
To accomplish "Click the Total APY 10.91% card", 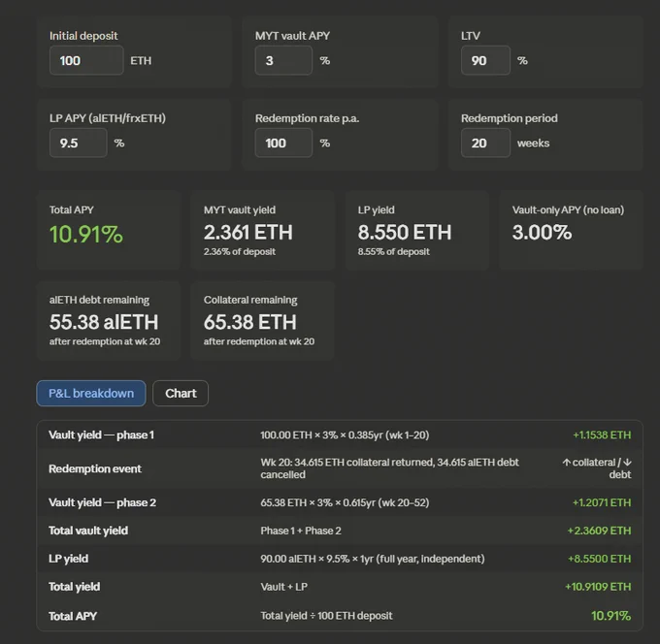I will pyautogui.click(x=109, y=230).
